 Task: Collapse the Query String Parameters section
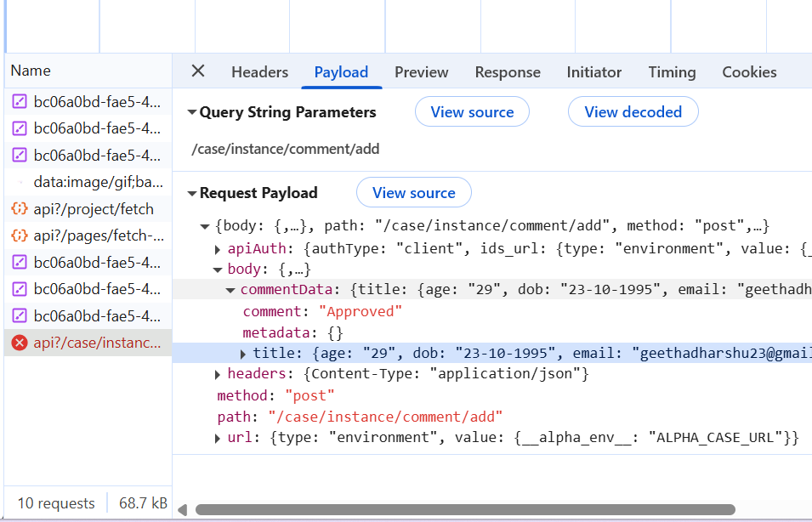192,112
